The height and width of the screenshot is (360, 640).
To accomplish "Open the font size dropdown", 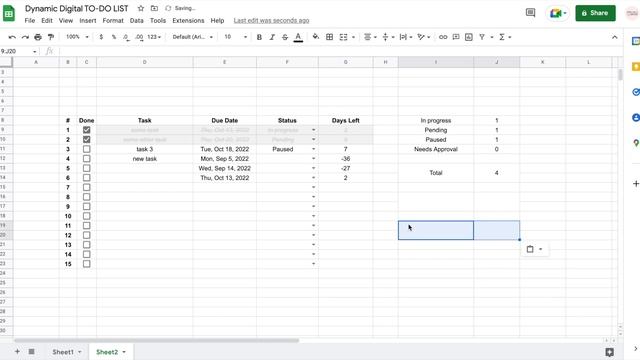I will point(236,37).
